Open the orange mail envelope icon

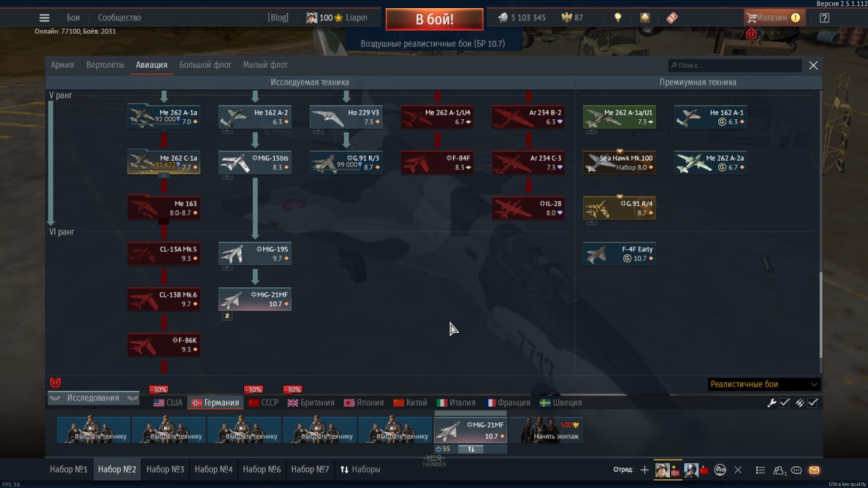click(814, 470)
